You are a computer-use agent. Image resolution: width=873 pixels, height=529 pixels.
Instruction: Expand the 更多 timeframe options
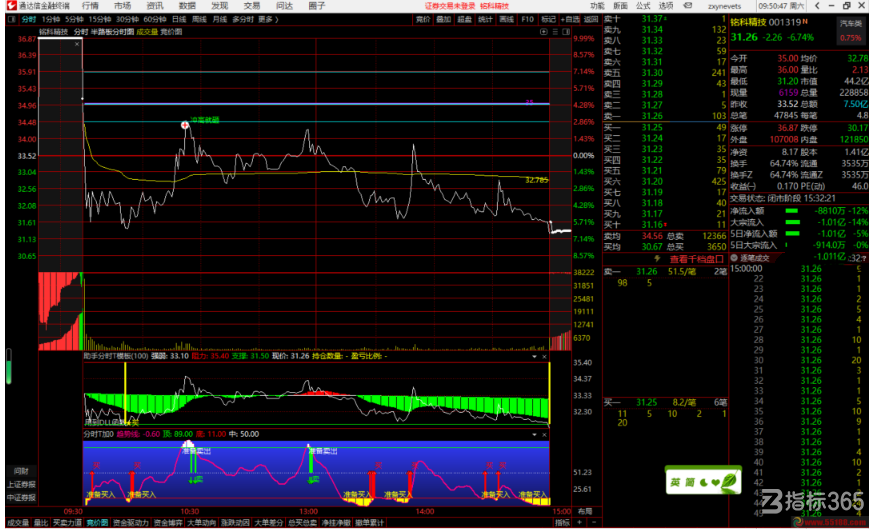tap(268, 19)
